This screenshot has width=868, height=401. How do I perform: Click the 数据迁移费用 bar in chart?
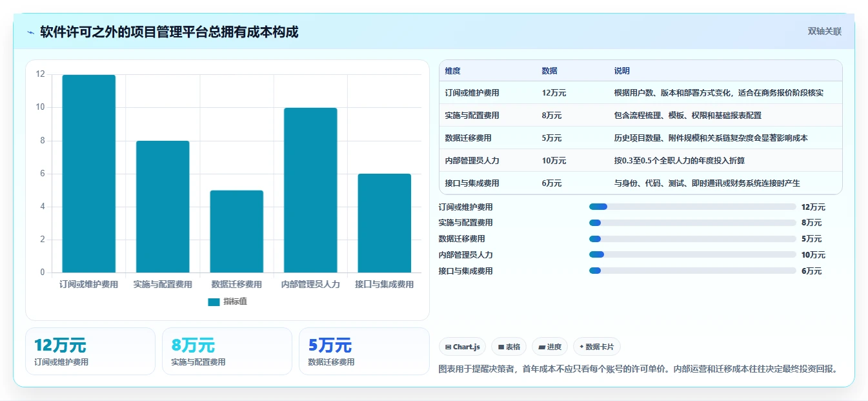pos(237,231)
